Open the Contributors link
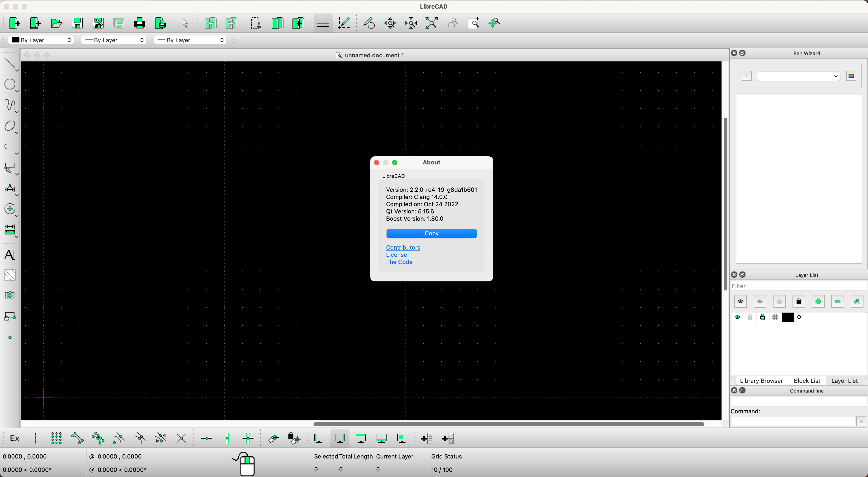This screenshot has height=477, width=868. coord(403,247)
